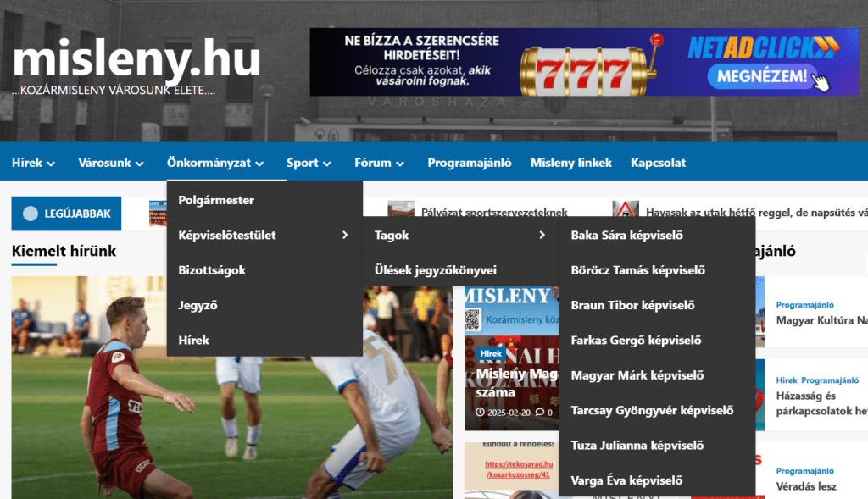Open Baka Sára képviselő page
Viewport: 868px width, 499px height.
pos(658,236)
